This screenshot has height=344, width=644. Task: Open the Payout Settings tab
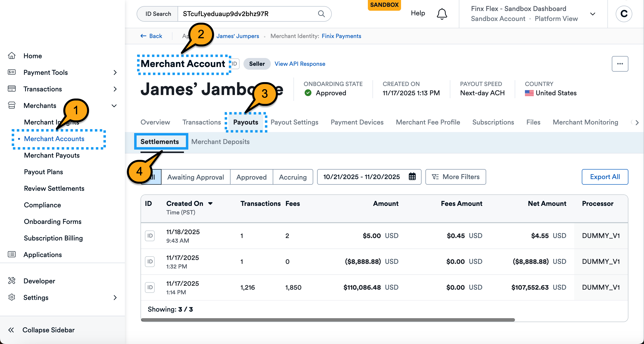coord(294,122)
